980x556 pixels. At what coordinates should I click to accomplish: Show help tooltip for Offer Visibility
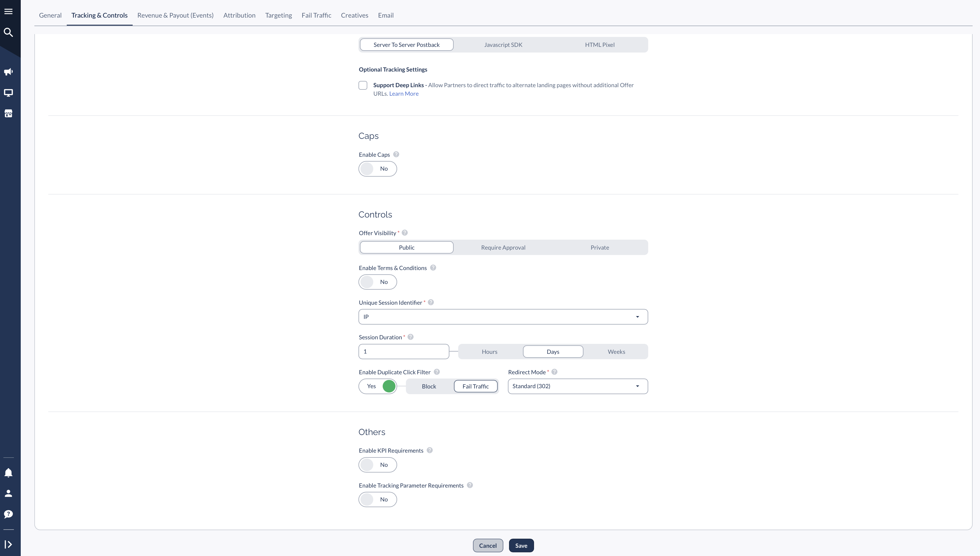coord(405,233)
